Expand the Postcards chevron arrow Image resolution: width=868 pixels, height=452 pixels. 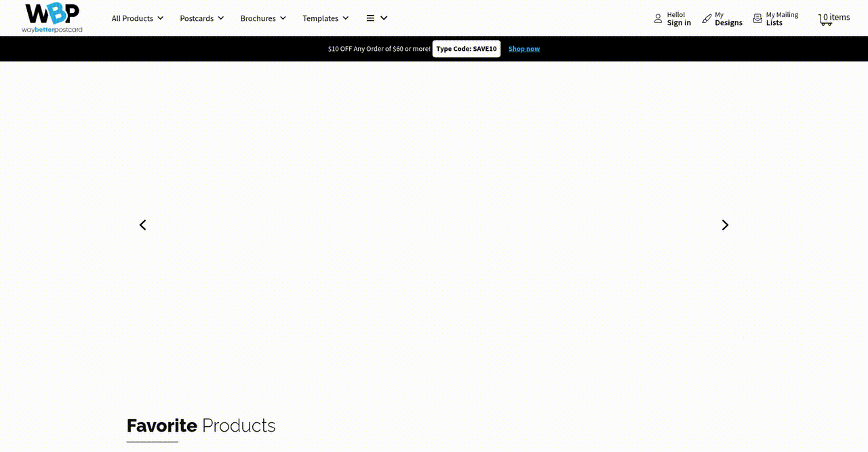click(x=221, y=18)
